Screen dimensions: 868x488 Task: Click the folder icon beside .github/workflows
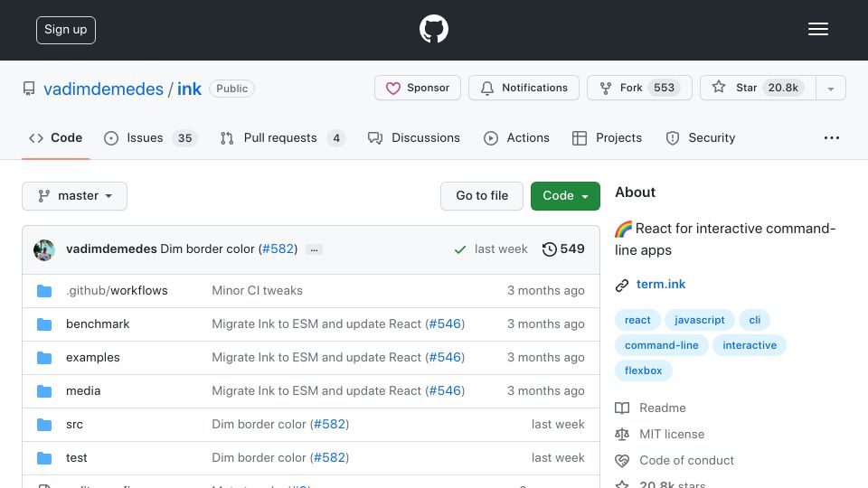click(44, 291)
